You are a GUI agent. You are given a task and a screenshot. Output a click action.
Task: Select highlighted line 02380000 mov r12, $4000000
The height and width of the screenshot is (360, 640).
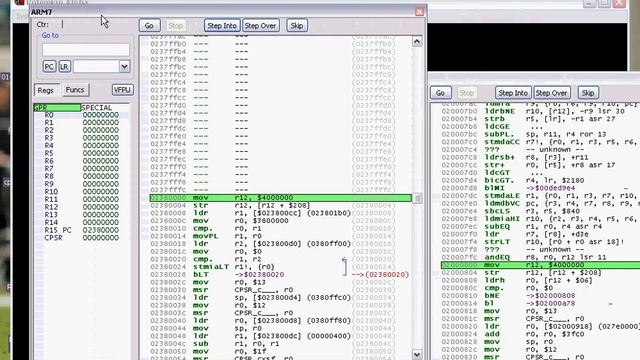point(280,198)
